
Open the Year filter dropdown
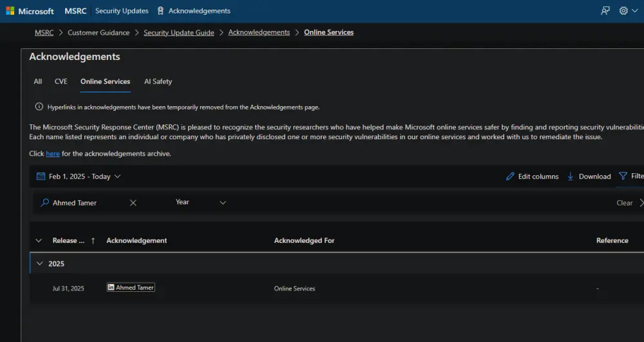point(201,202)
